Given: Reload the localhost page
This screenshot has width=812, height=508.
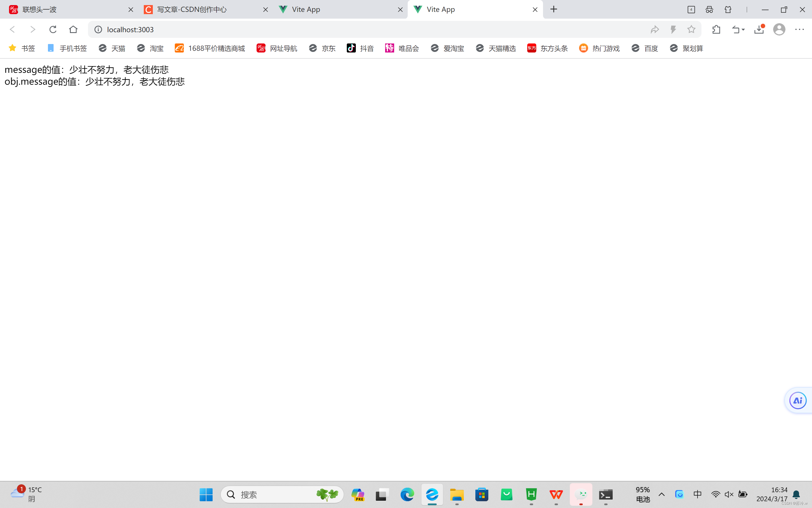Looking at the screenshot, I should pos(53,30).
